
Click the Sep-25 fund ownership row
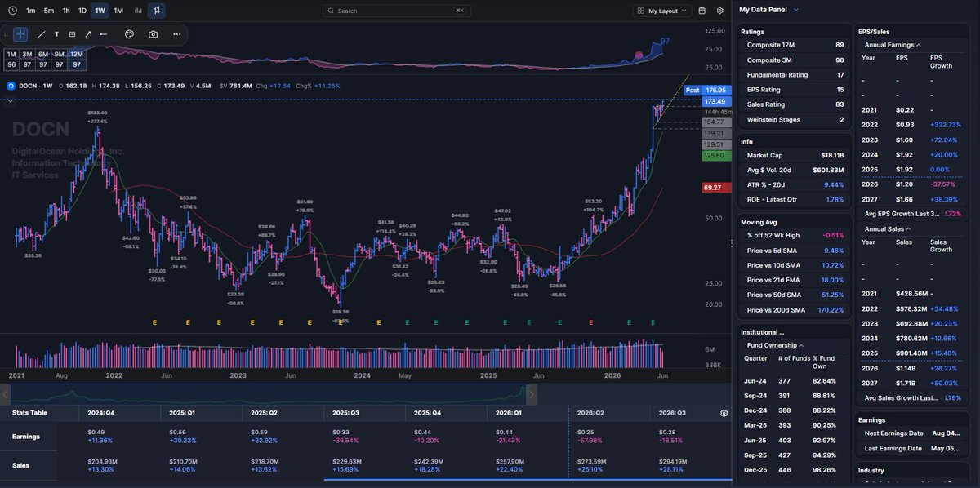click(795, 455)
